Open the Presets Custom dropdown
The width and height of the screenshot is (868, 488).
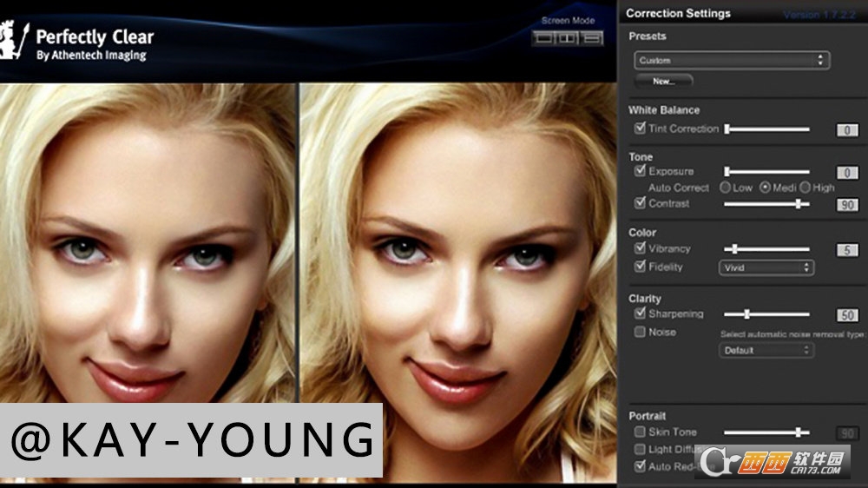click(x=732, y=61)
